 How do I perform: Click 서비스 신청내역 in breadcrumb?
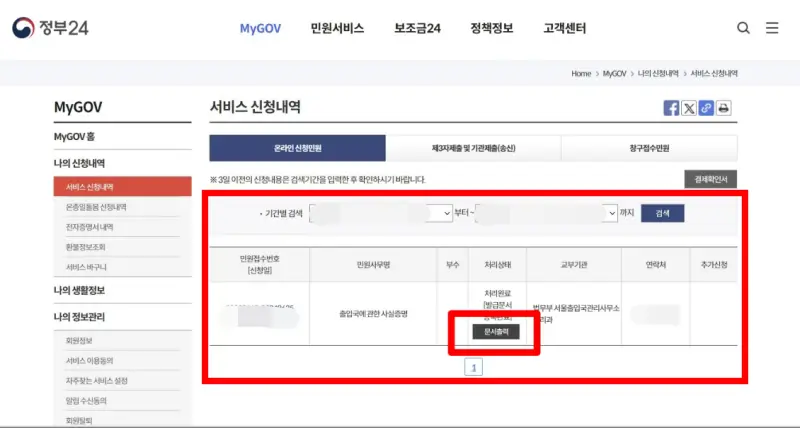click(x=714, y=73)
